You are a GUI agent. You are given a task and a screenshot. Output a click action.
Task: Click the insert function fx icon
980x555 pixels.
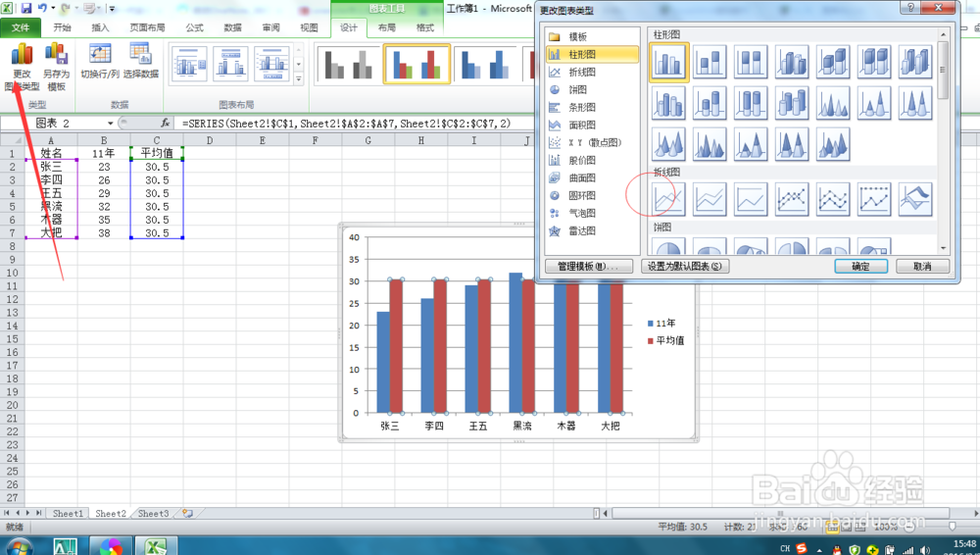(x=165, y=124)
